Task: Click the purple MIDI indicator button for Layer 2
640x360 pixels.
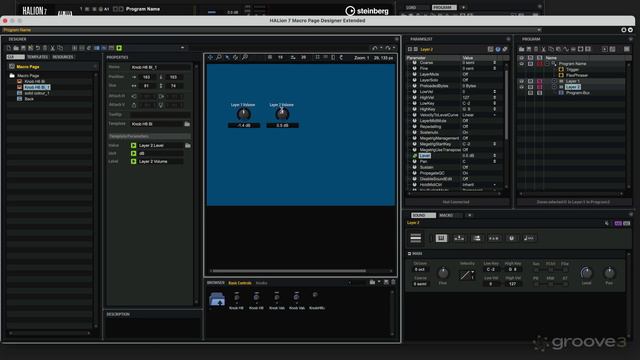Action: tap(618, 223)
